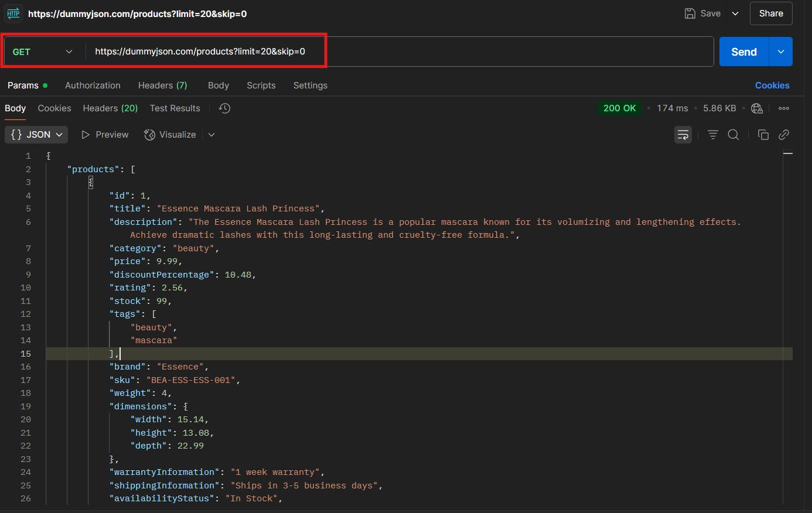Open request Headers (7) tab

pyautogui.click(x=162, y=85)
